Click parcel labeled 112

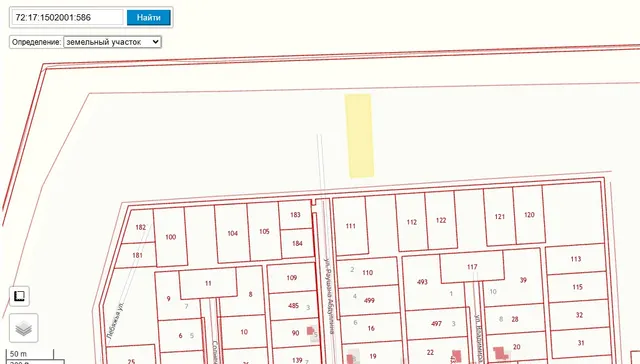pyautogui.click(x=411, y=222)
